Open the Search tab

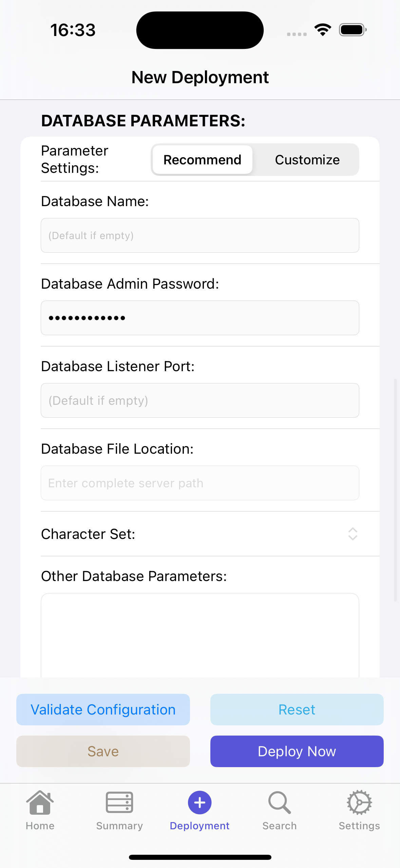click(280, 810)
